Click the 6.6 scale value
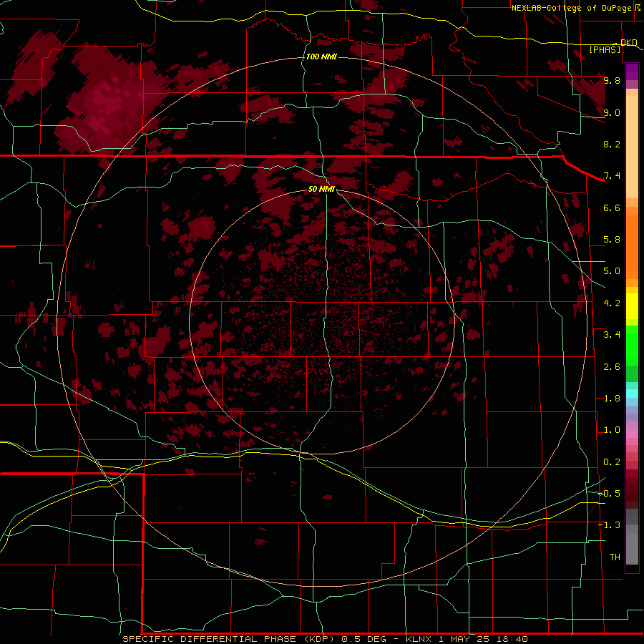Screen dimensions: 644x644 coord(612,208)
